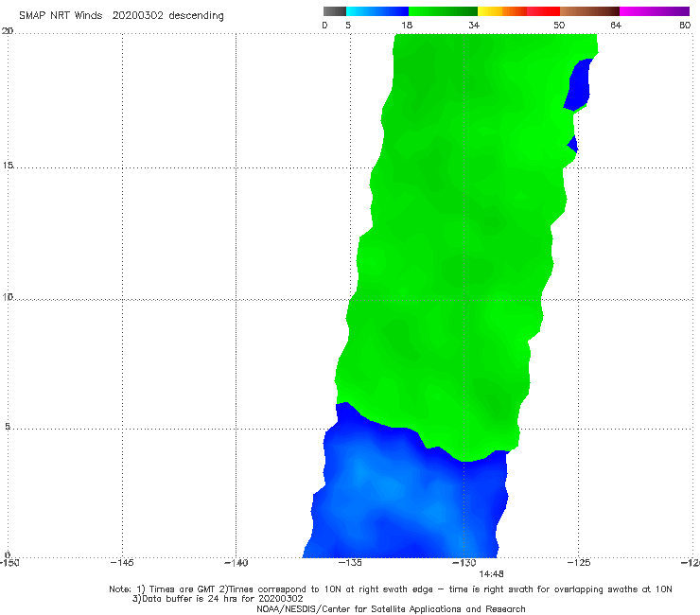Click the '14:48' swath time label
Screen dimensions: 700x615
[x=491, y=574]
